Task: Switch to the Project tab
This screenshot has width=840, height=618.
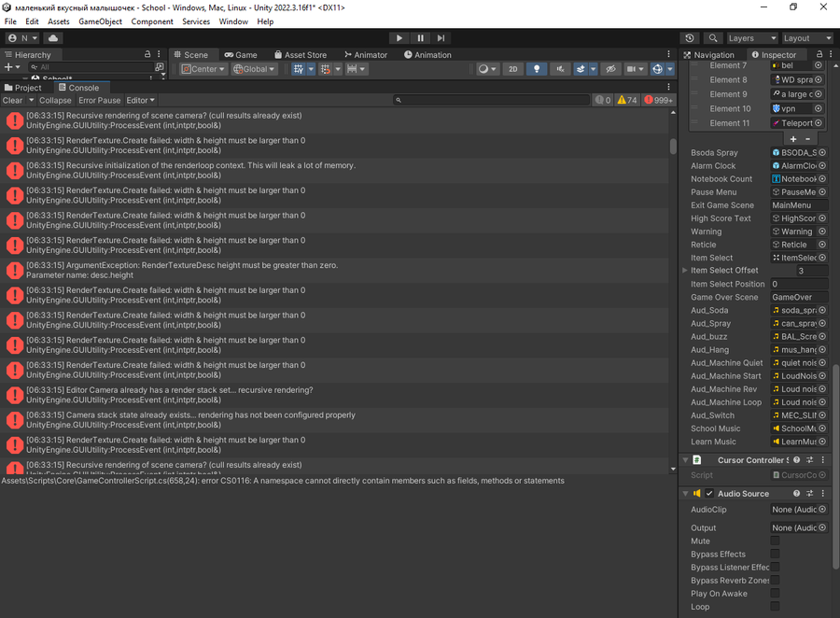Action: 23,88
